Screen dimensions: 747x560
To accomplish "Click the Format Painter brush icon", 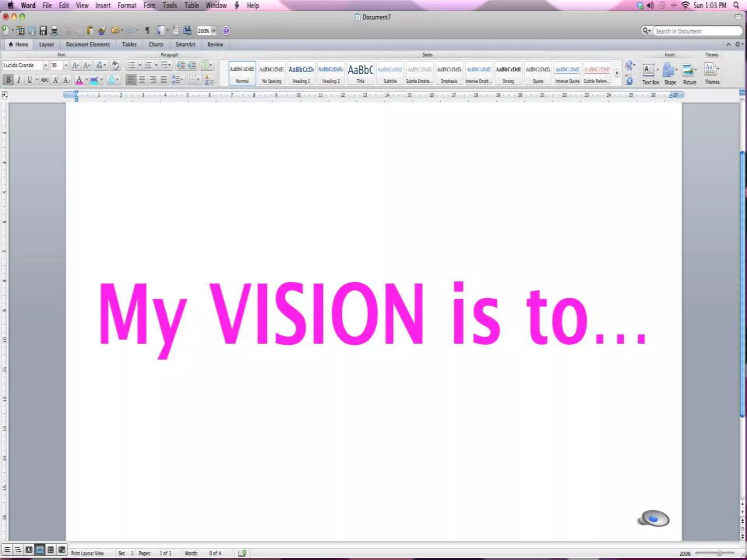I will pos(102,31).
